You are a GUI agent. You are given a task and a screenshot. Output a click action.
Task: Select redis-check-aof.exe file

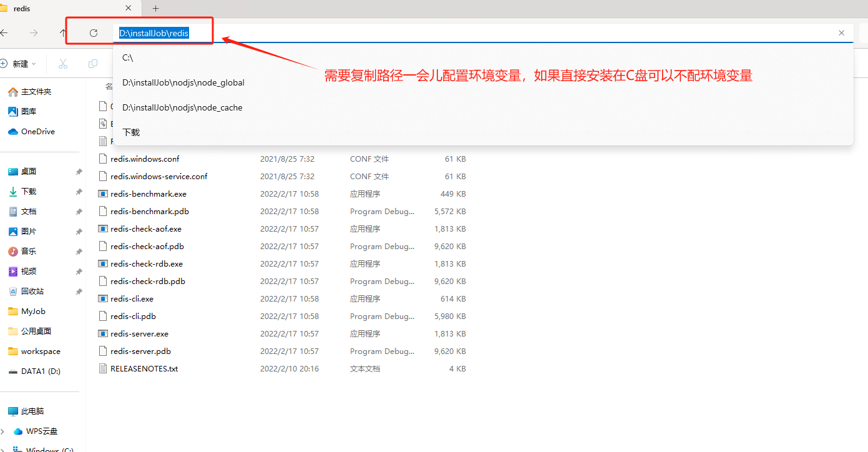point(146,229)
